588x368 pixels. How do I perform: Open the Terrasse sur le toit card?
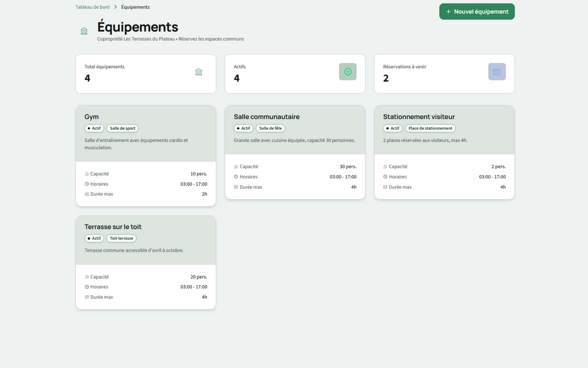click(113, 227)
